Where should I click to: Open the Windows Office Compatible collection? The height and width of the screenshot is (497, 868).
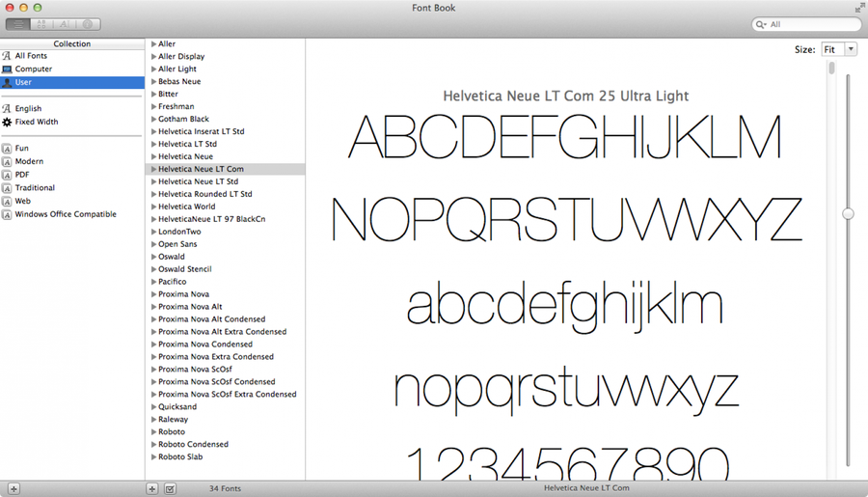(65, 214)
